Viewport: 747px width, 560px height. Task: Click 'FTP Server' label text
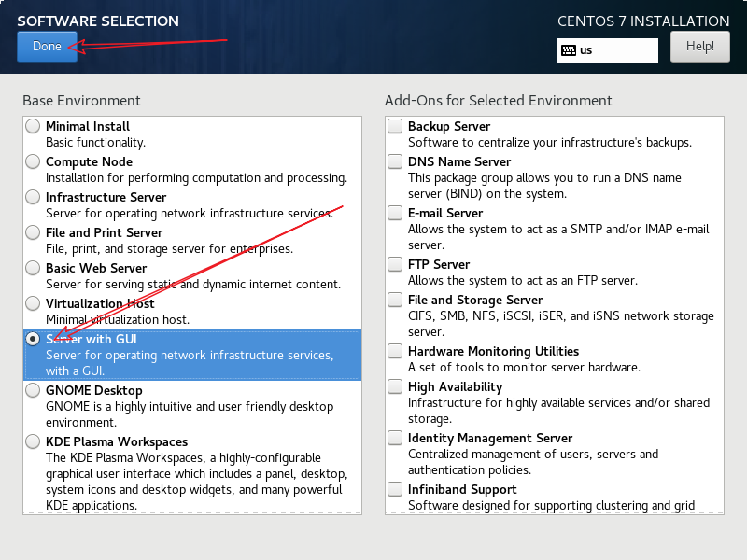point(439,264)
